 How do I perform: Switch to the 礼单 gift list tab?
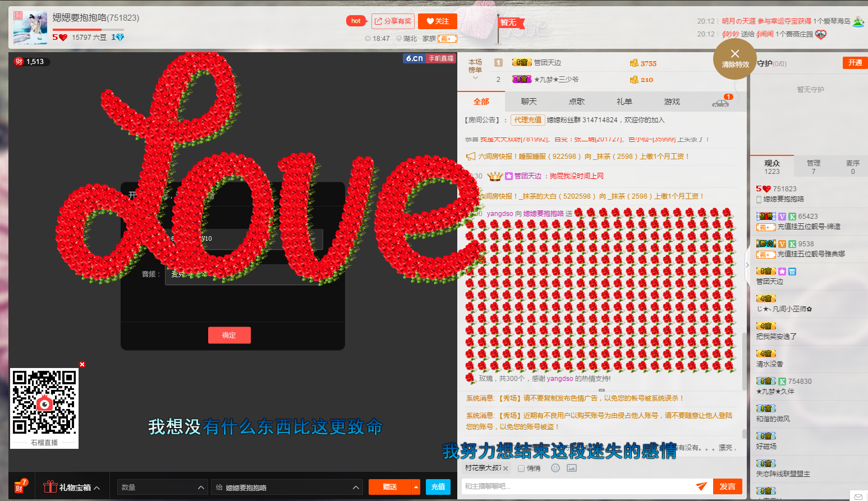tap(624, 102)
